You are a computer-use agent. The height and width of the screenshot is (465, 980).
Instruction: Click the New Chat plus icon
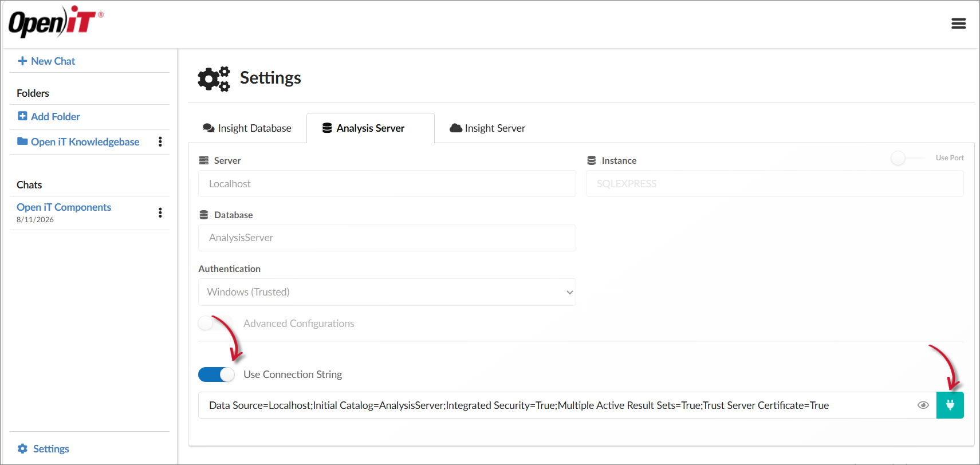coord(22,61)
